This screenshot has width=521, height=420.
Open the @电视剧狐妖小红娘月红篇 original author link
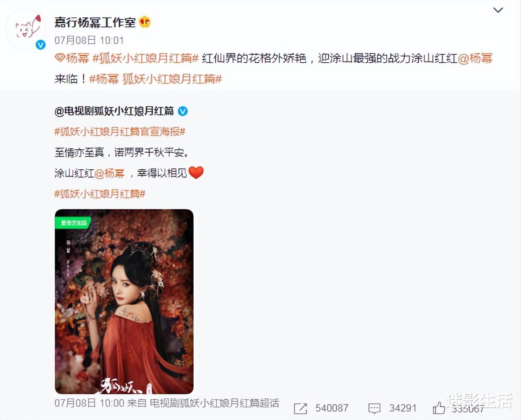point(114,111)
